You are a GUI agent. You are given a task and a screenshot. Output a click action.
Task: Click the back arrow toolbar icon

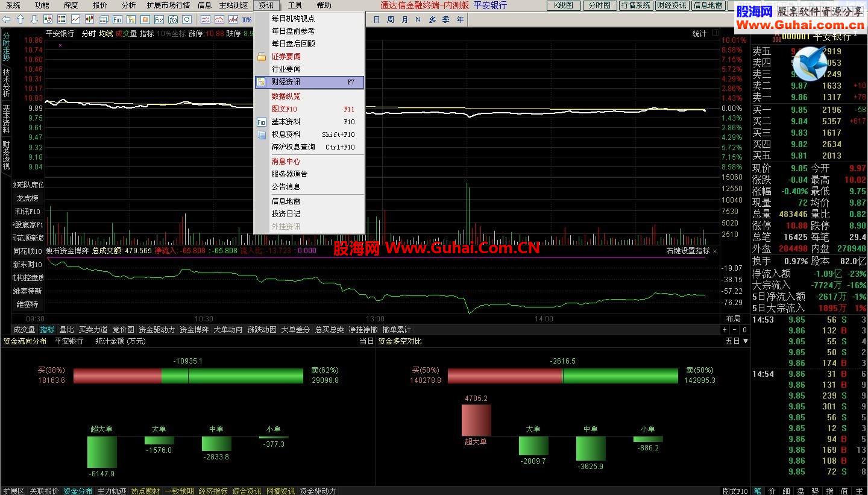[6, 20]
